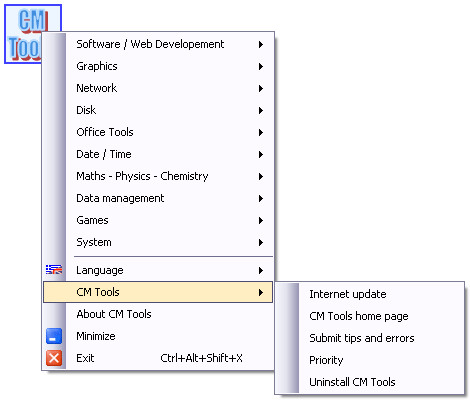
Task: Click arrow next to Network
Action: (x=261, y=88)
